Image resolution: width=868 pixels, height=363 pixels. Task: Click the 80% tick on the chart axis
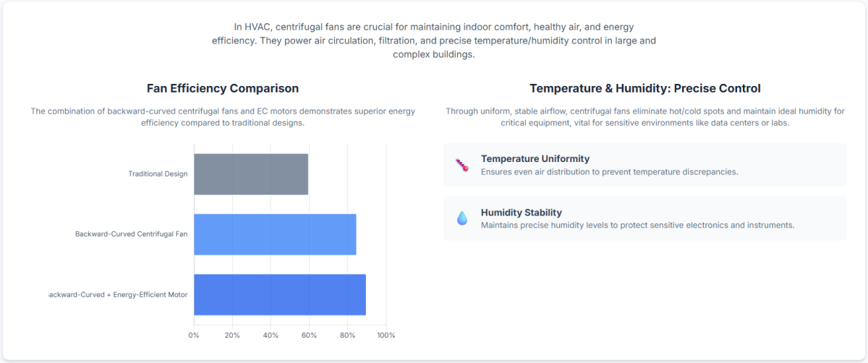click(348, 336)
